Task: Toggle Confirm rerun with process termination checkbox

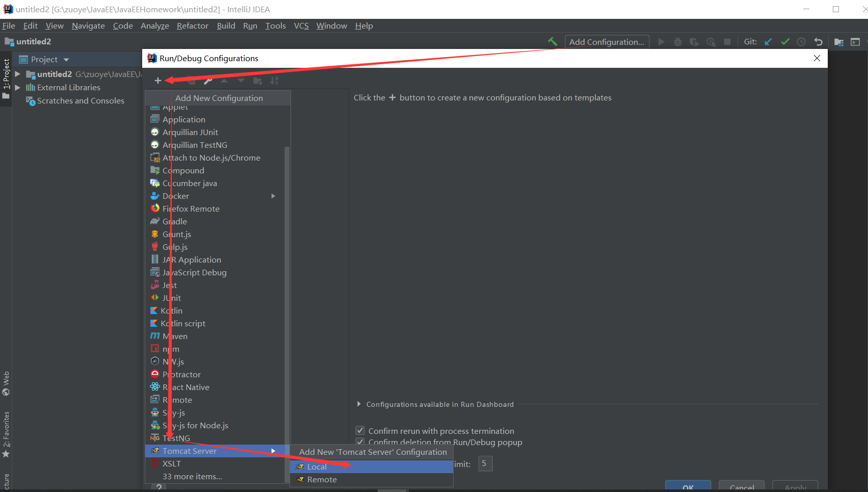Action: pos(360,431)
